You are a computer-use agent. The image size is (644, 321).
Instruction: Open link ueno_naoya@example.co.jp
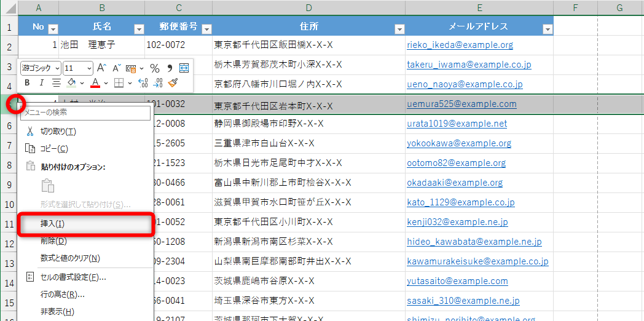click(465, 84)
